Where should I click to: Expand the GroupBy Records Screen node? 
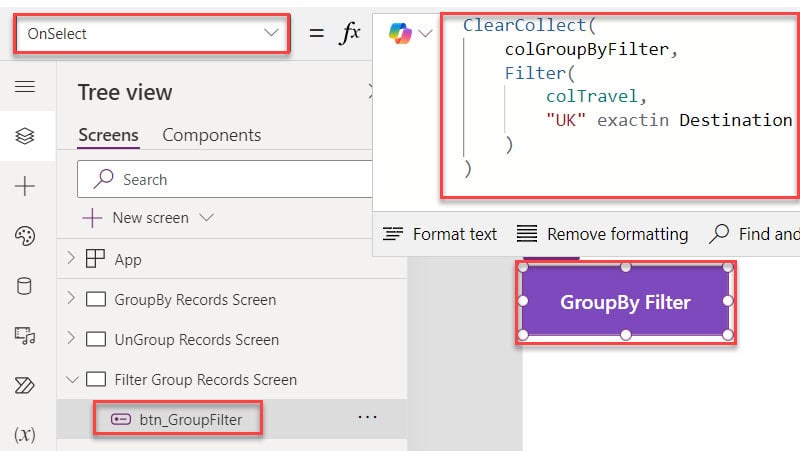click(71, 298)
